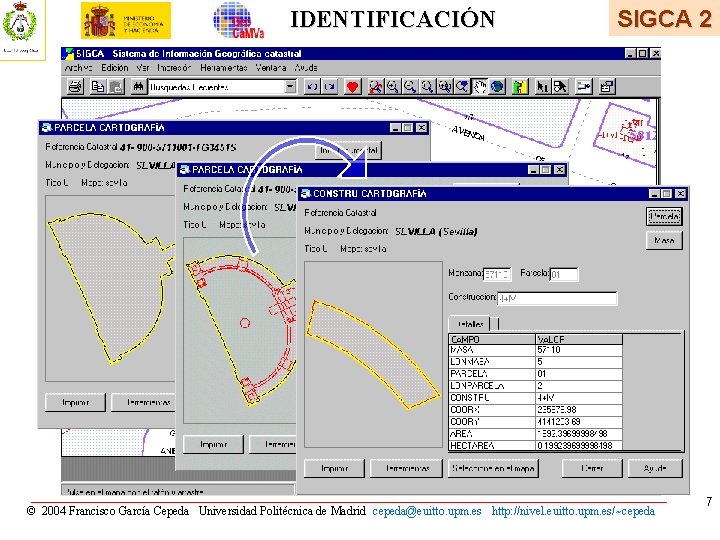Click the COORX row in details table
The width and height of the screenshot is (720, 540).
click(535, 410)
